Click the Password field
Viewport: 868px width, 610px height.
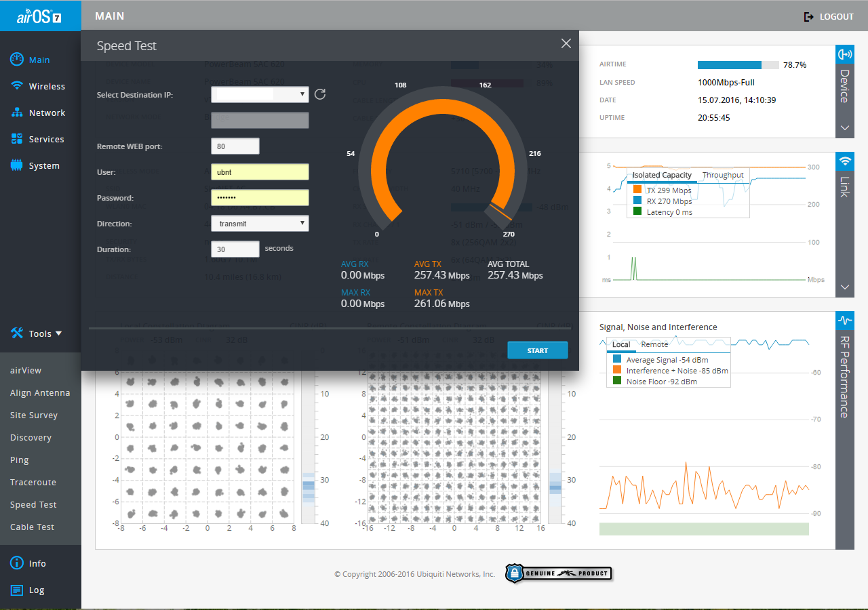pos(260,198)
